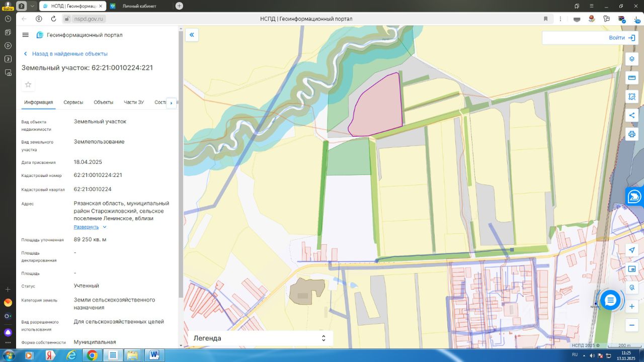Image resolution: width=644 pixels, height=362 pixels.
Task: Switch to the Сервисы tab
Action: coord(73,102)
